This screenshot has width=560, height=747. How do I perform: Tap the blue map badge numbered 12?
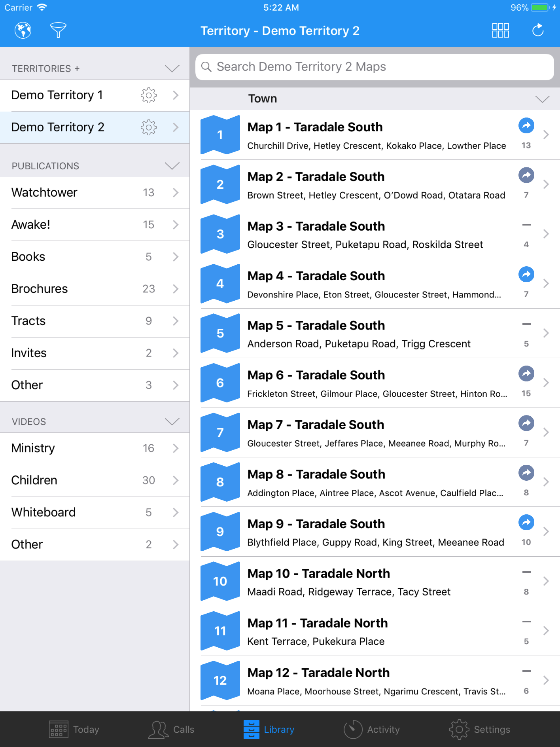click(x=220, y=681)
